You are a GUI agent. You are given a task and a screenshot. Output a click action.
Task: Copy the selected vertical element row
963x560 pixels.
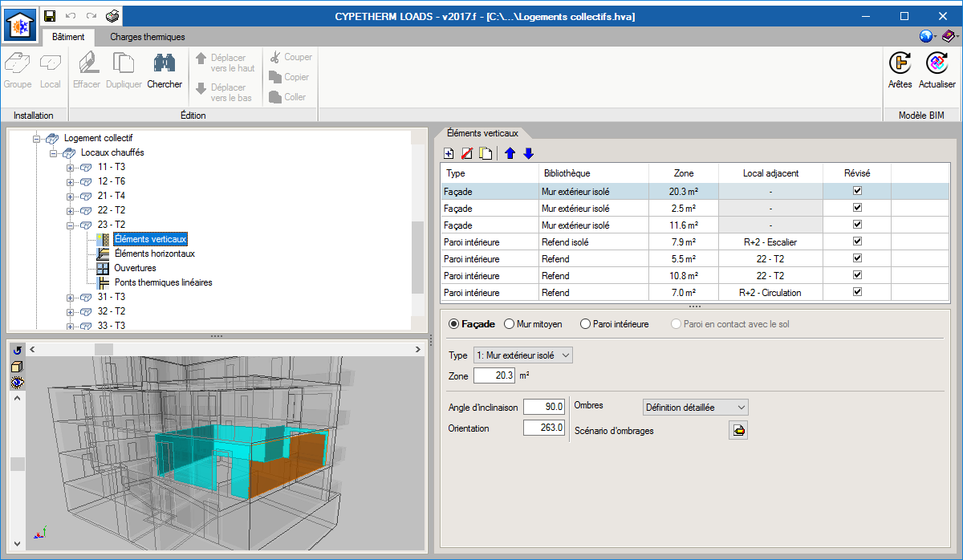click(486, 153)
